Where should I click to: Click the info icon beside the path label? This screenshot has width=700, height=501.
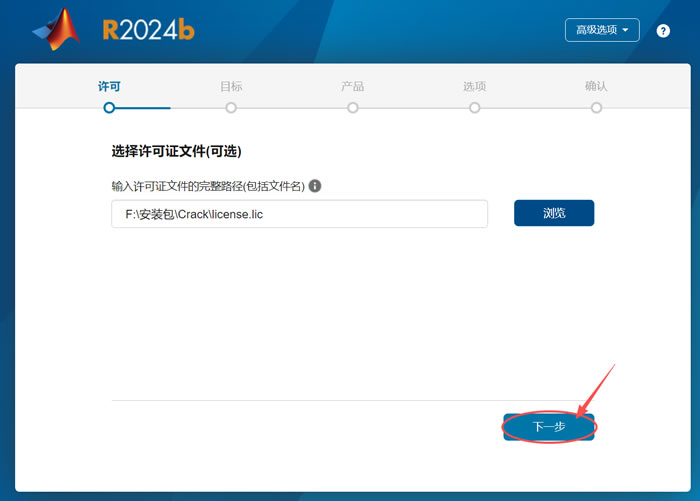pyautogui.click(x=315, y=186)
